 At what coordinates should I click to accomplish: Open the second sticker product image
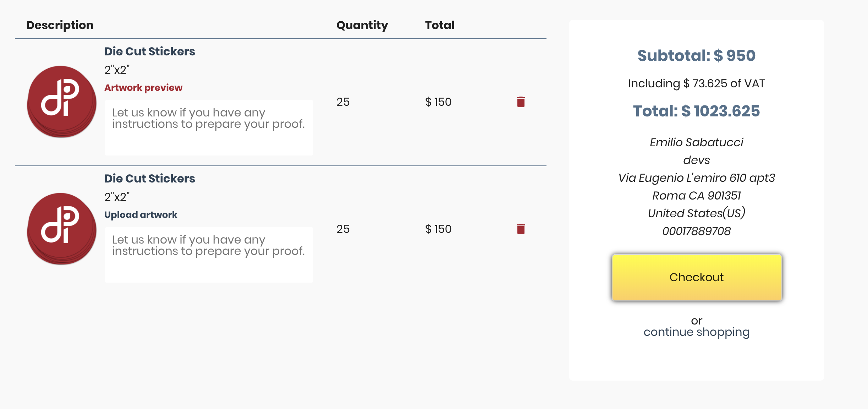pyautogui.click(x=62, y=229)
